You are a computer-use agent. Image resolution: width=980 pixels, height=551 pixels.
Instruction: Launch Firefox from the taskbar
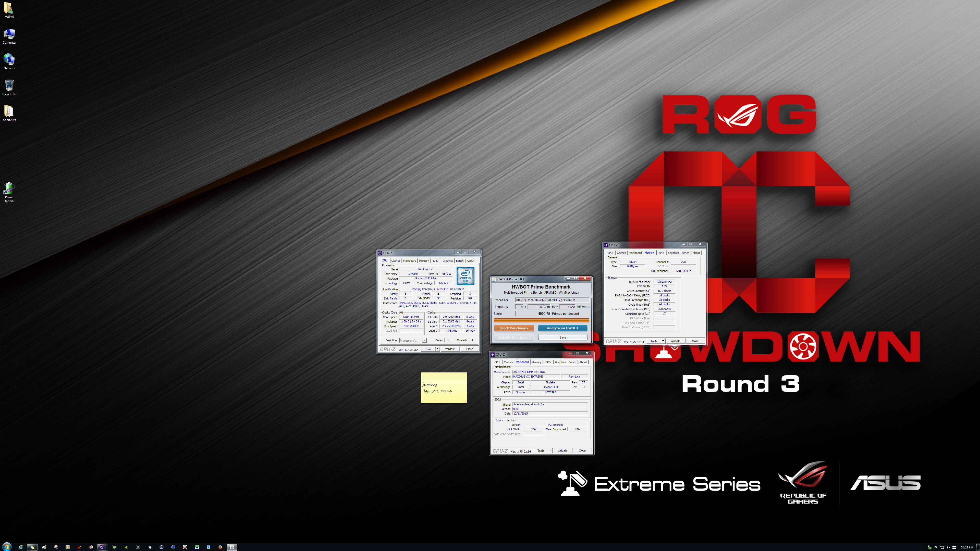[220, 547]
